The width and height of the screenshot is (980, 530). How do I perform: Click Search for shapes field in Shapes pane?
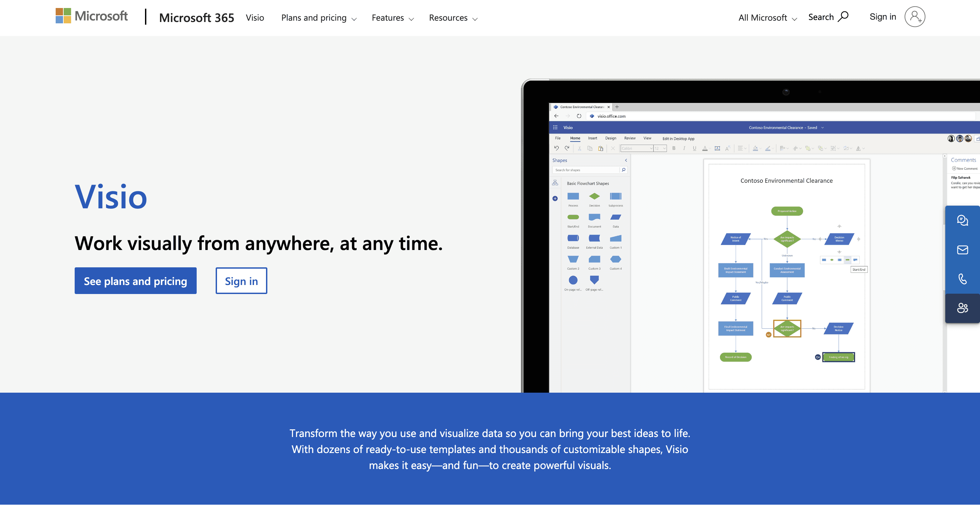coord(586,170)
